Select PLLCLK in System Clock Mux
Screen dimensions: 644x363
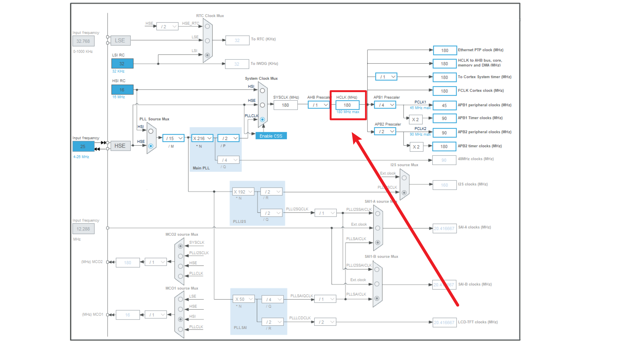[262, 119]
